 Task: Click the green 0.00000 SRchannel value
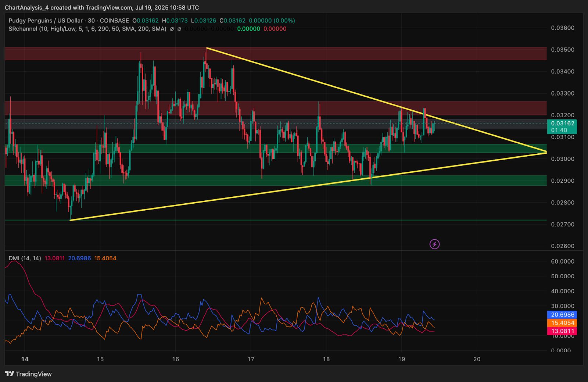pos(248,29)
